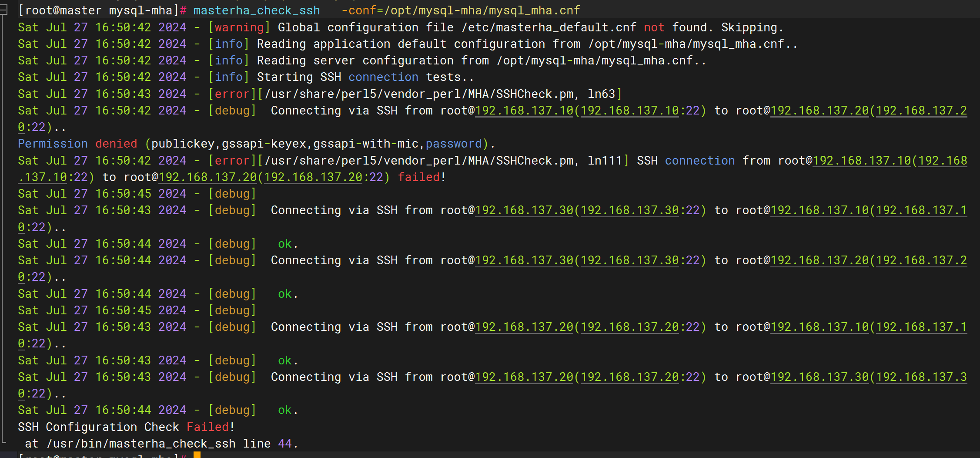Click the masterha_check_ssh command text
This screenshot has width=980, height=458.
(x=256, y=10)
